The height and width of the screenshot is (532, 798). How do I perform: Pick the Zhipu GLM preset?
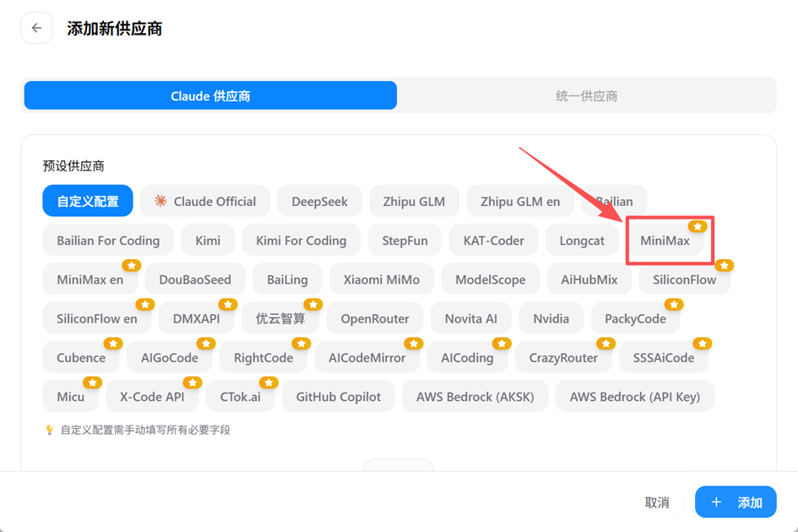pos(414,201)
